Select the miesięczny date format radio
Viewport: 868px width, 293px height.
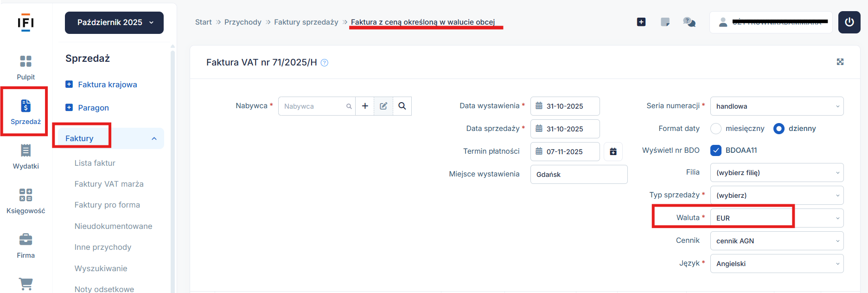point(716,129)
